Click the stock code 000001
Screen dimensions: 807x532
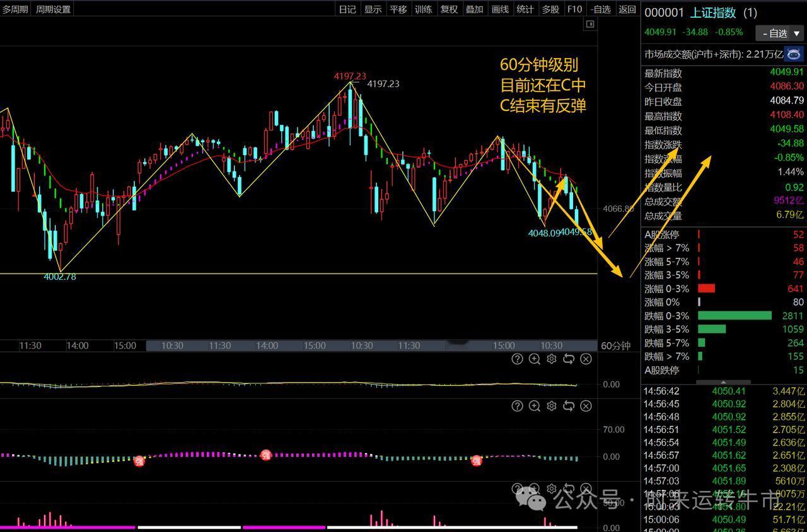click(x=664, y=13)
